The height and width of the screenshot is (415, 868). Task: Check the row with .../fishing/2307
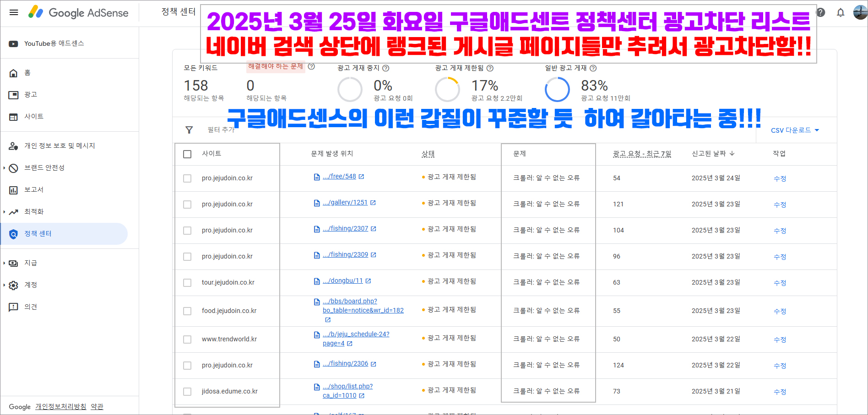[x=187, y=231]
